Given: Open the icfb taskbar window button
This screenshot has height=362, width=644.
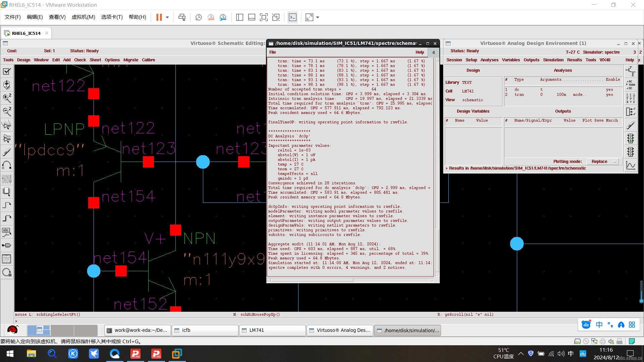Looking at the screenshot, I should [x=205, y=330].
